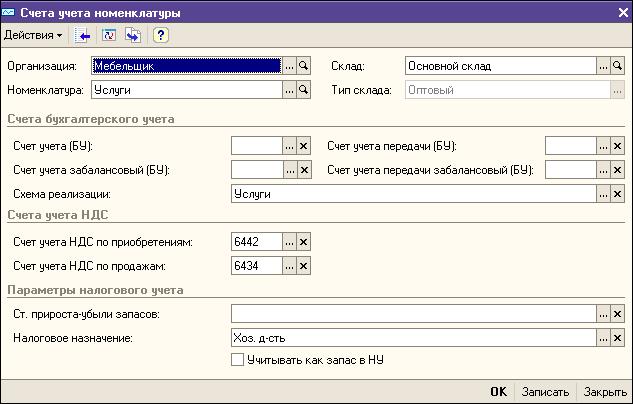Click the copy record toolbar icon
Viewport: 633px width, 404px height.
pos(133,36)
